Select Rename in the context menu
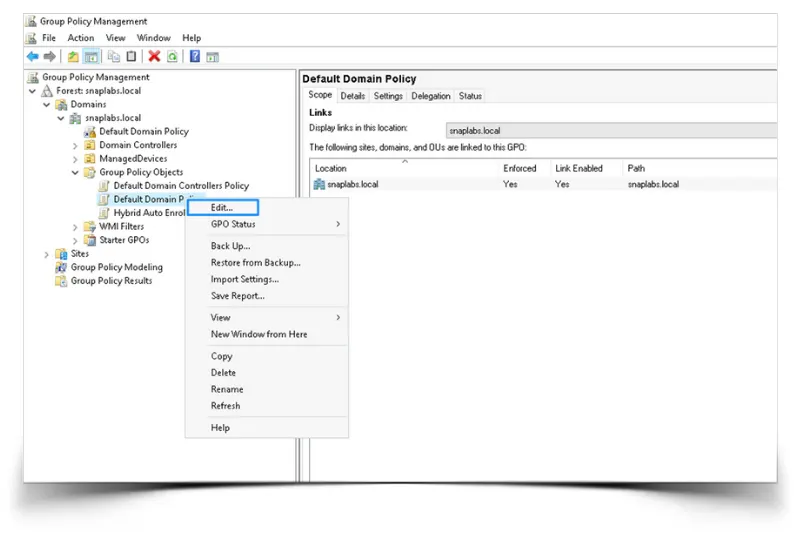800x533 pixels. [x=267, y=389]
